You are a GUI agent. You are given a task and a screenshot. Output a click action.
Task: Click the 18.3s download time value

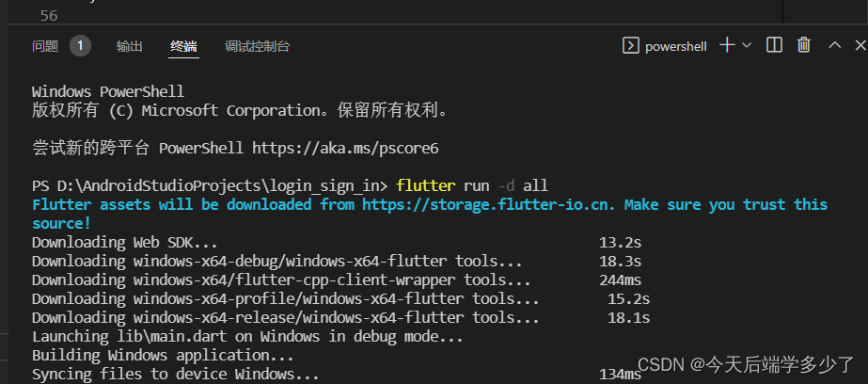point(620,261)
